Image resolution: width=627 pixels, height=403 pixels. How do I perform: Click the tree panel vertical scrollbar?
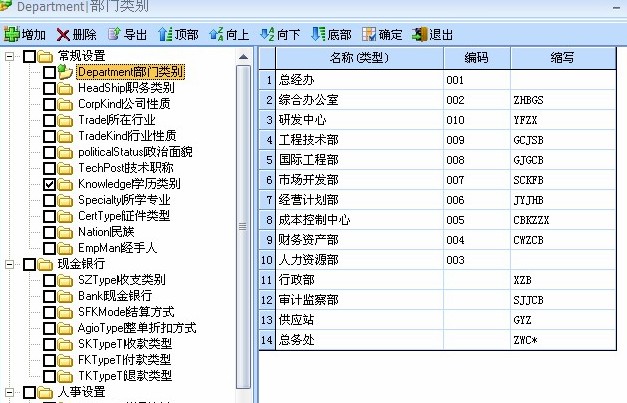(x=242, y=220)
